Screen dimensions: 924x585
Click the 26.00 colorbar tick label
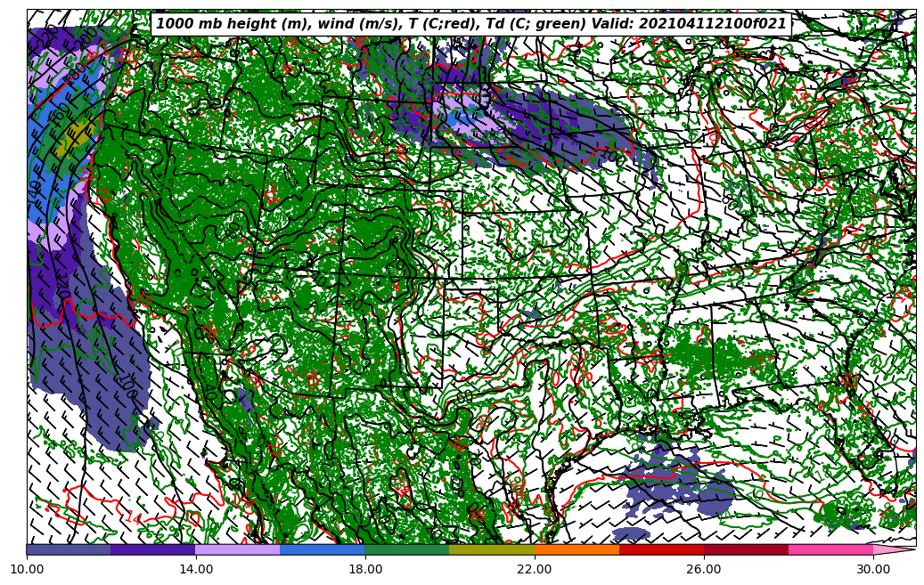tap(704, 569)
